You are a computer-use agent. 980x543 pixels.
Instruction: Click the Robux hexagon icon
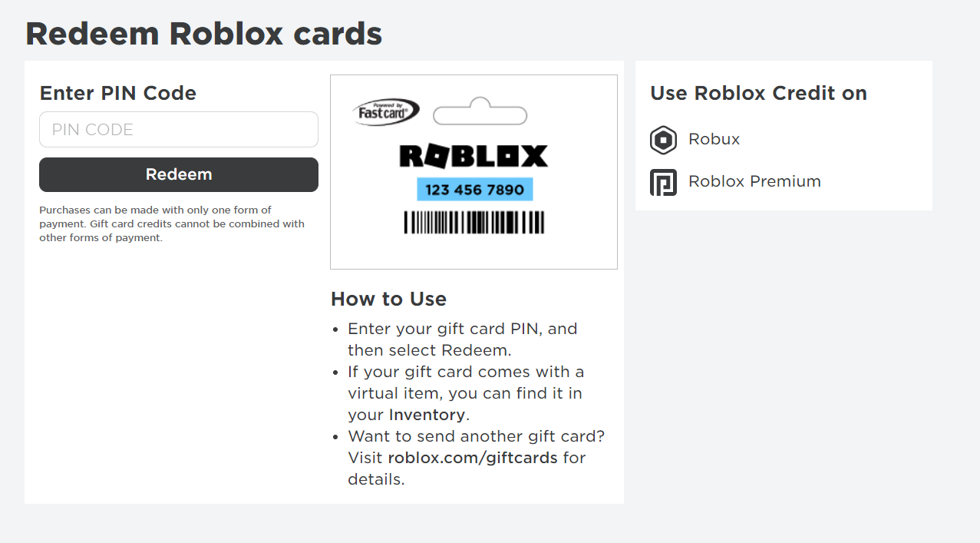(663, 140)
